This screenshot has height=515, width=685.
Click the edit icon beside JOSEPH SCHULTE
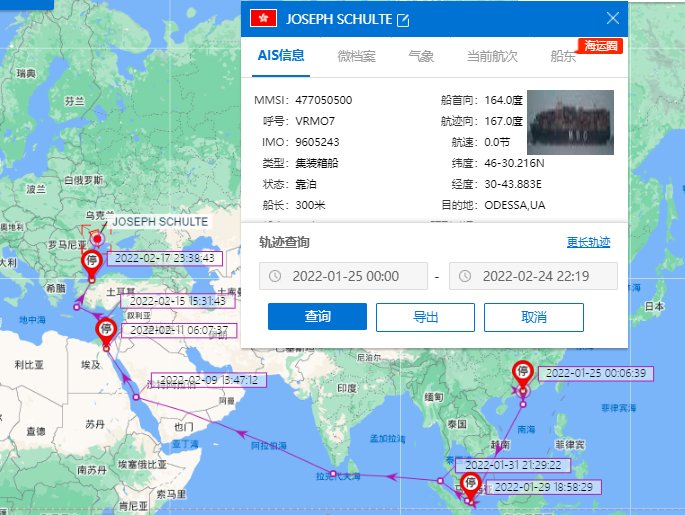tap(403, 19)
